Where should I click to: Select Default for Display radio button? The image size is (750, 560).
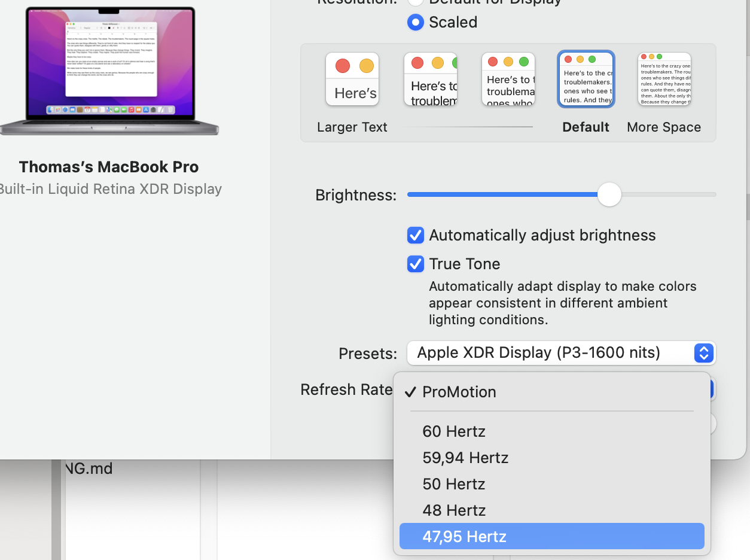tap(416, 2)
